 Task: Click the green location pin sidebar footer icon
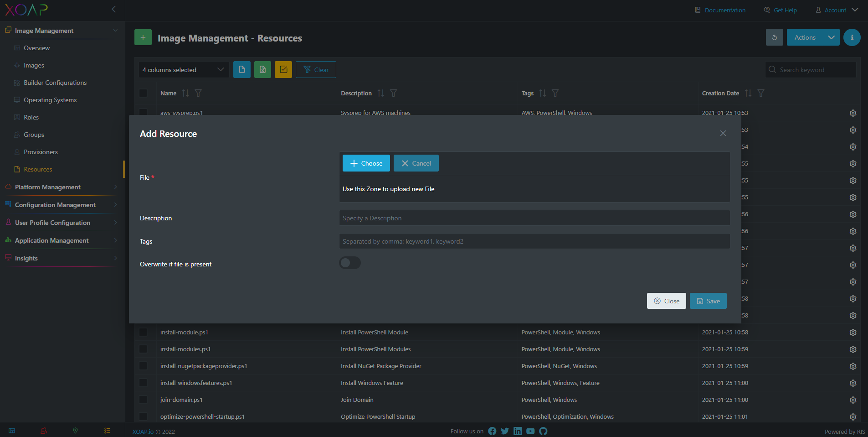pos(75,431)
